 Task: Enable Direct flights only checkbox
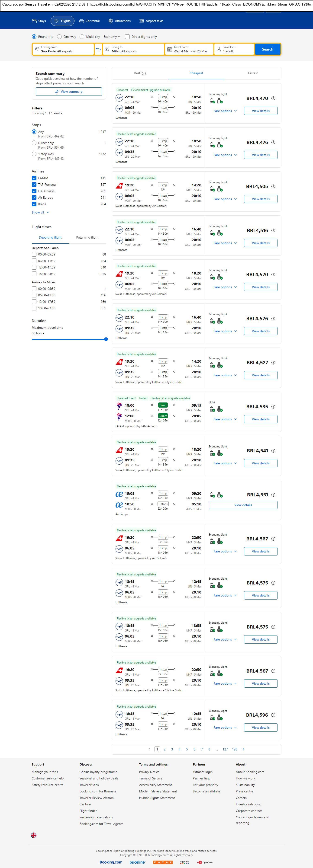[127, 37]
